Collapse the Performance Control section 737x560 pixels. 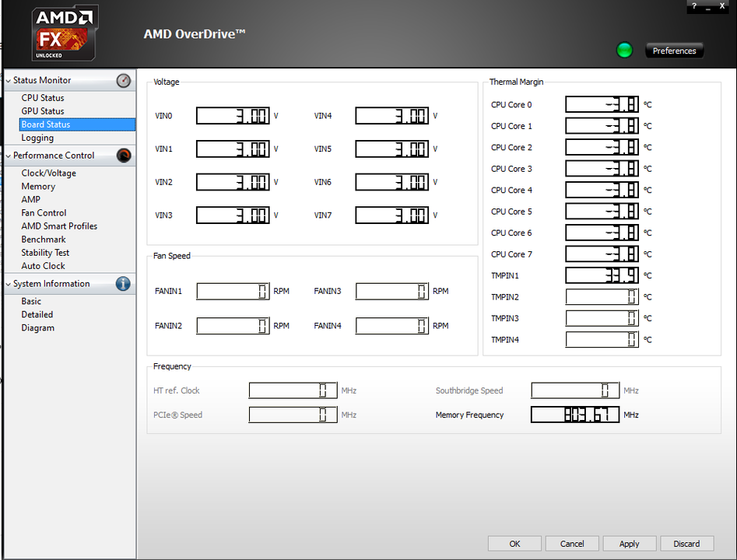[x=8, y=156]
